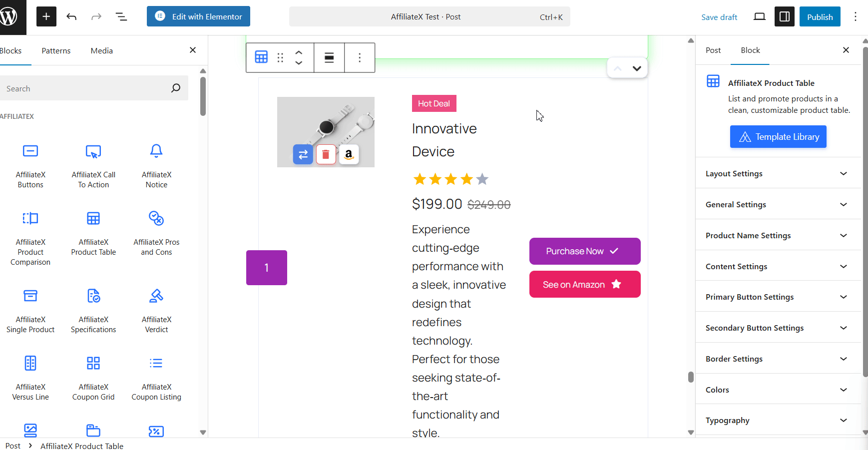
Task: Publish the post
Action: [819, 16]
